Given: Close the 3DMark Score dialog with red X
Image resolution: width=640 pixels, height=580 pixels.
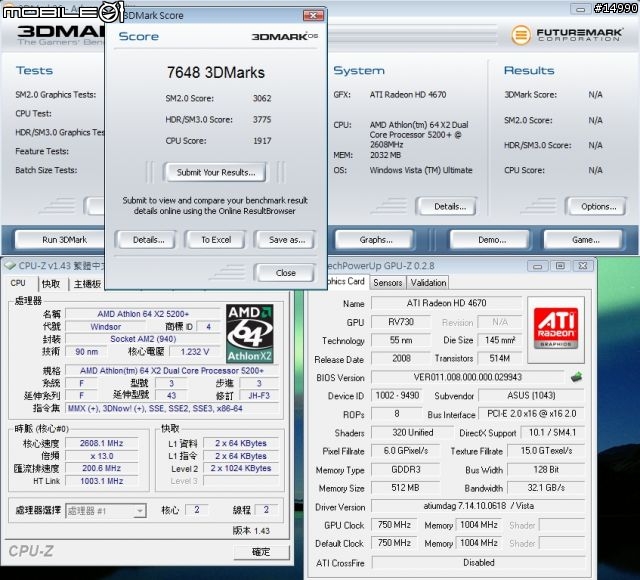Looking at the screenshot, I should tap(313, 16).
